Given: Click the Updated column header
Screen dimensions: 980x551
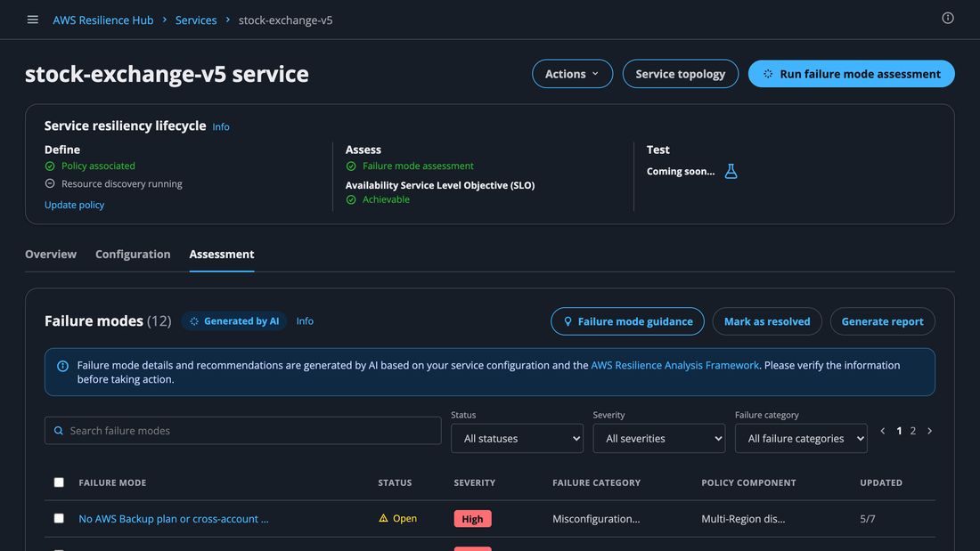Looking at the screenshot, I should pos(880,483).
